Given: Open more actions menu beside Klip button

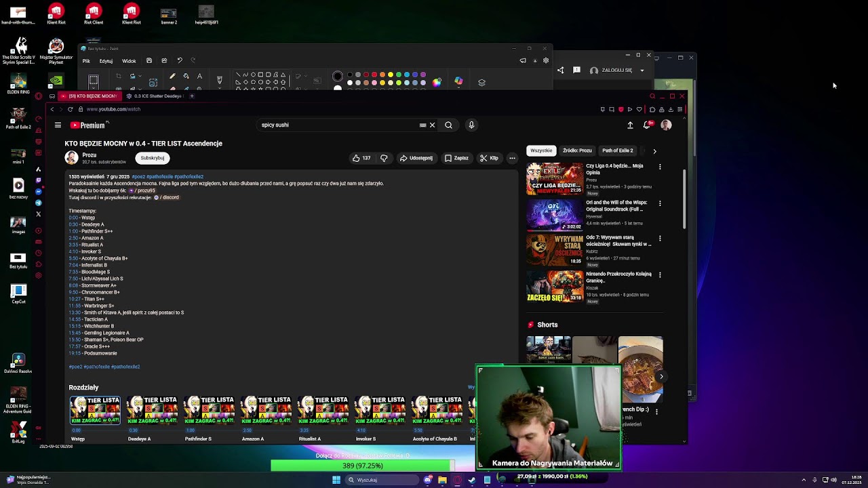Looking at the screenshot, I should tap(512, 158).
